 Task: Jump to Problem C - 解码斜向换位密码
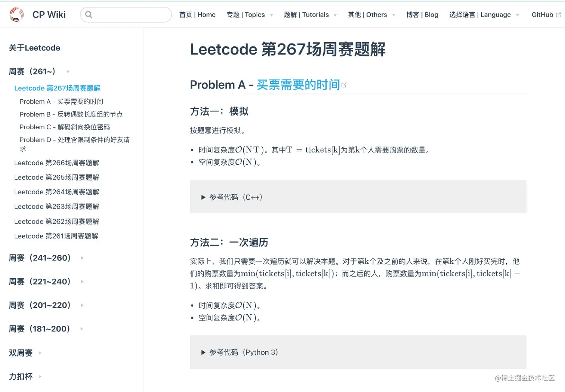click(x=65, y=127)
